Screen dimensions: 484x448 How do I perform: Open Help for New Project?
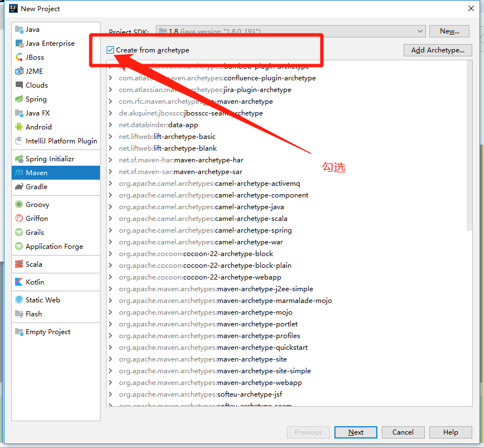click(x=451, y=432)
